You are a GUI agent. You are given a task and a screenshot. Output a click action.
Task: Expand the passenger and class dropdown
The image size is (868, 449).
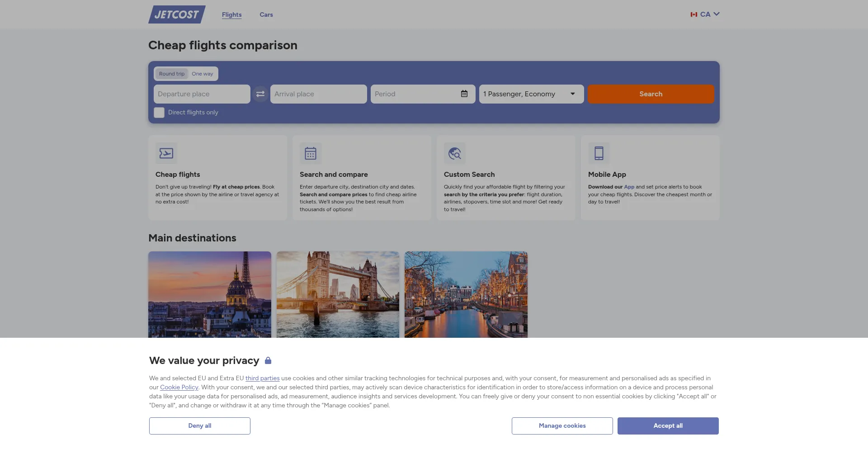531,94
